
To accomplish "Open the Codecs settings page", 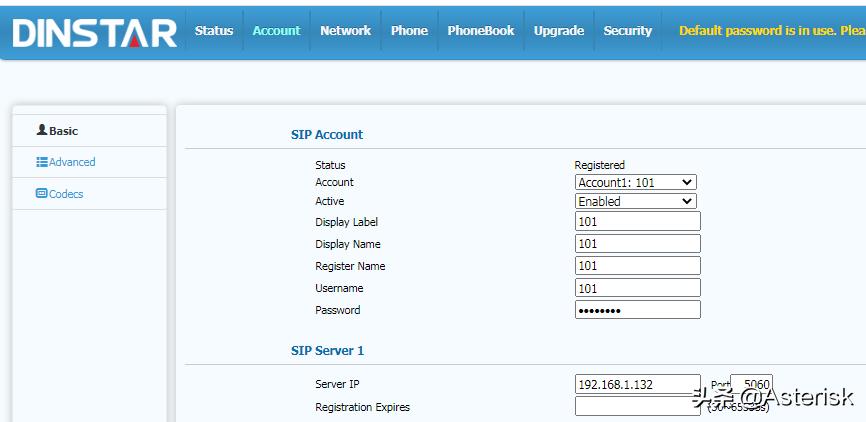I will point(89,194).
